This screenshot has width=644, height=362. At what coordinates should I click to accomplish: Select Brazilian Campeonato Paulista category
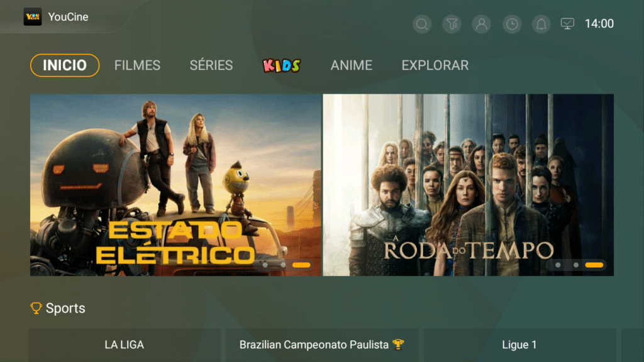(322, 345)
